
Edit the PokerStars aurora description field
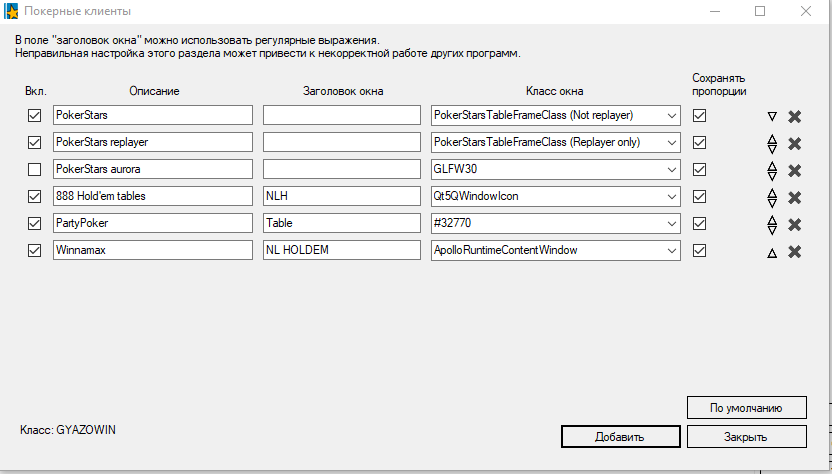coord(153,169)
